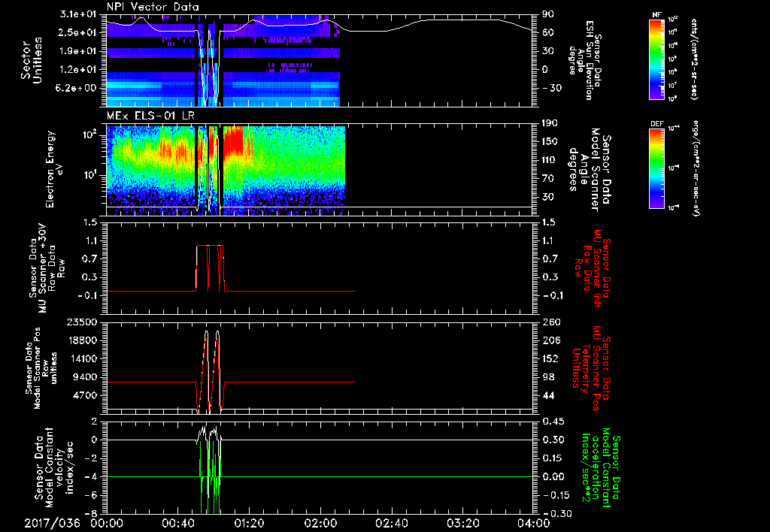The width and height of the screenshot is (770, 532).
Task: Click the red square pulse in +30V panel
Action: (x=211, y=268)
